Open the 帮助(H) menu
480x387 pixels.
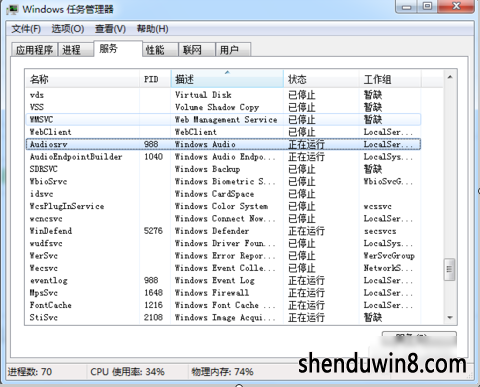tap(153, 29)
